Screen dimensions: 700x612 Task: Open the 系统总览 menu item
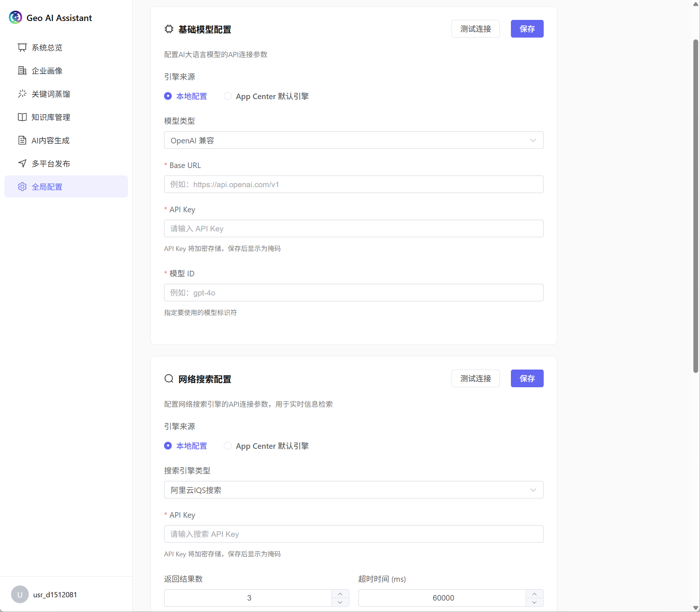tap(66, 48)
